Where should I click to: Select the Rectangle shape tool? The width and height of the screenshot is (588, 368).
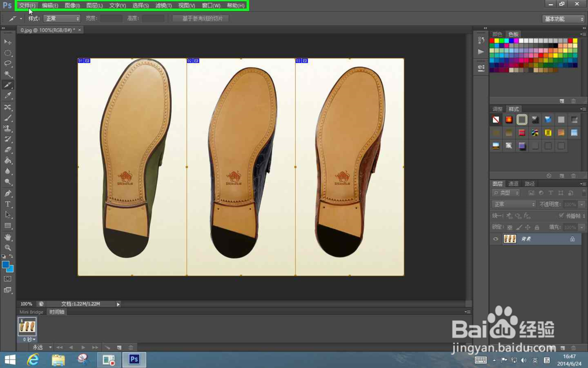pos(8,226)
